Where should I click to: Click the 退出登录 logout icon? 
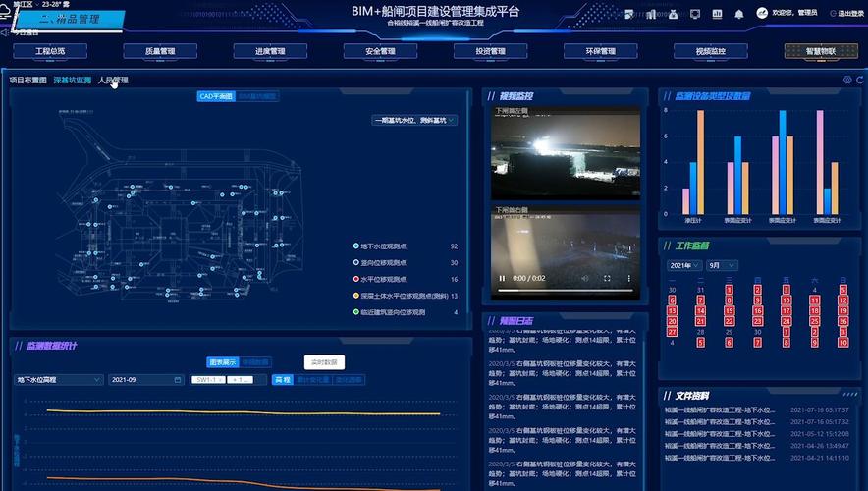point(833,14)
